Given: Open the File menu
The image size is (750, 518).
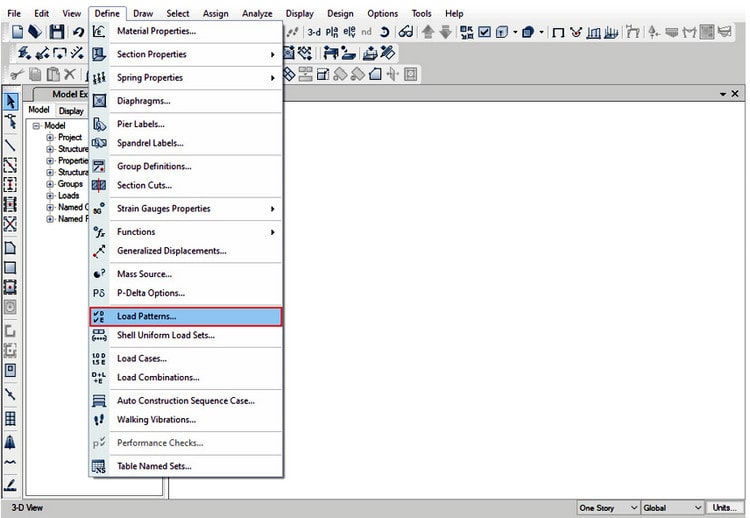Looking at the screenshot, I should [x=14, y=13].
